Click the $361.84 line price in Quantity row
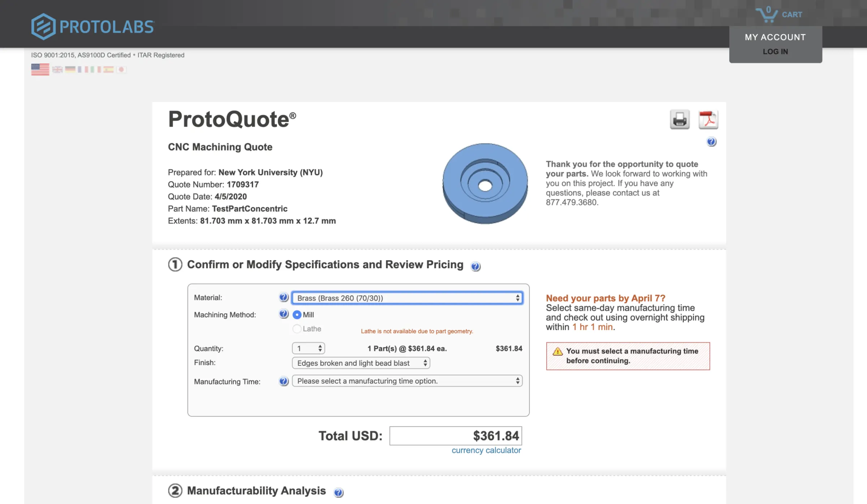Screen dimensions: 867x504 coord(509,348)
